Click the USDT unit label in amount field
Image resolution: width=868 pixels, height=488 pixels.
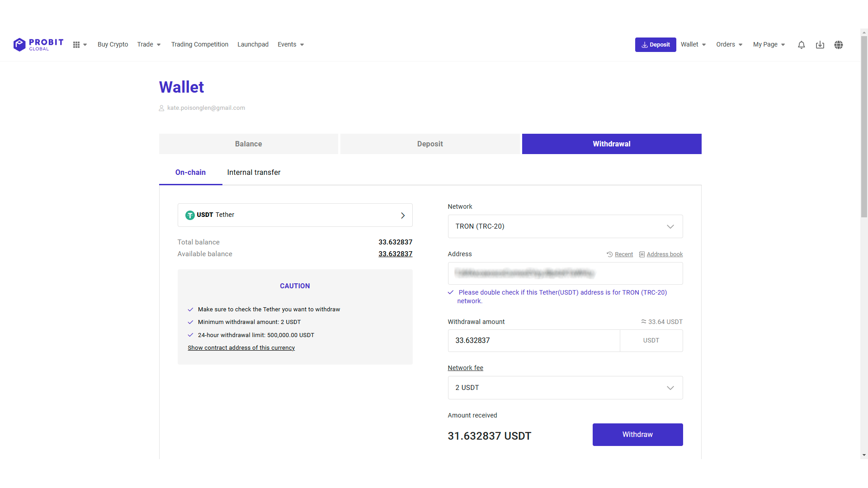651,341
